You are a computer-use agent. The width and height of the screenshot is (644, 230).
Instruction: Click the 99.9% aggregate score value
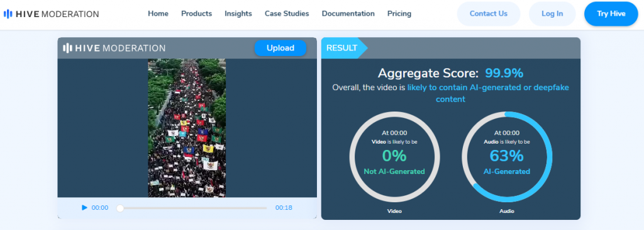click(x=504, y=73)
